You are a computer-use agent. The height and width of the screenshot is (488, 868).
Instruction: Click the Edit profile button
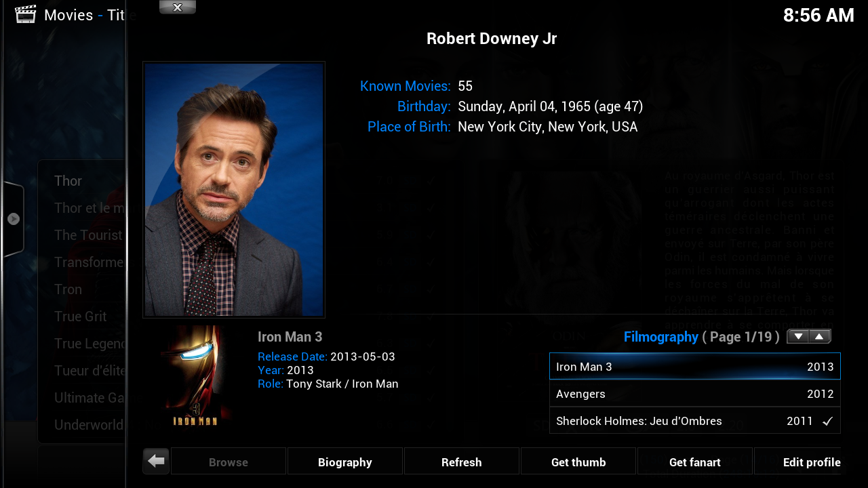coord(798,462)
